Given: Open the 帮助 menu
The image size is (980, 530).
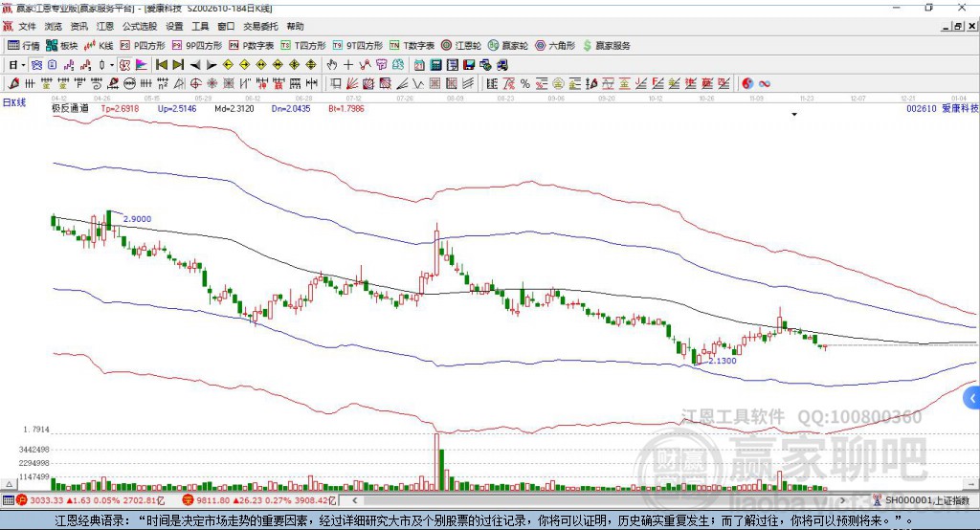Looking at the screenshot, I should click(x=295, y=26).
